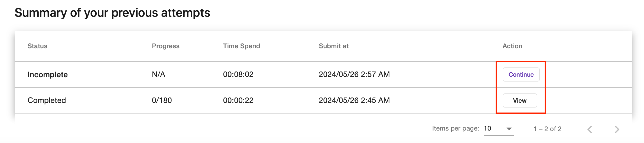This screenshot has width=644, height=143.
Task: Click the 00:08:02 time spent cell
Action: click(238, 74)
